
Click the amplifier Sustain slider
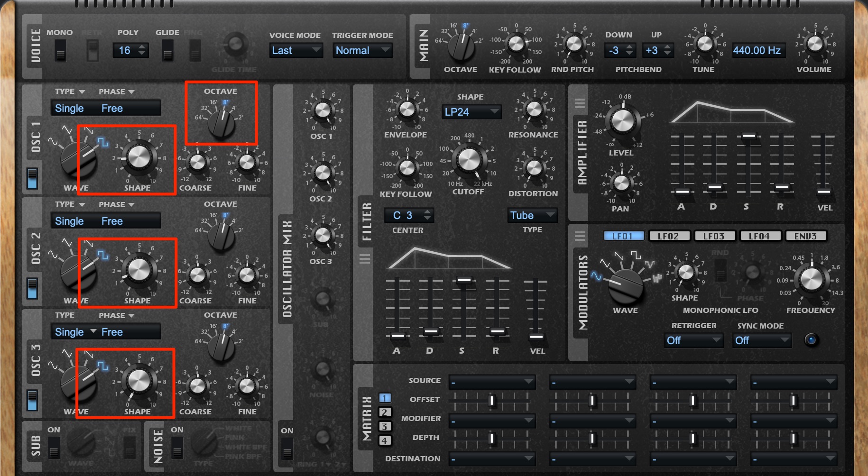coord(748,164)
